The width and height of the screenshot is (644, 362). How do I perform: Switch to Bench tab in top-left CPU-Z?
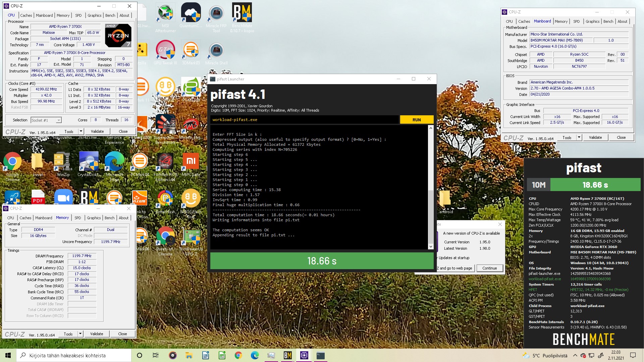tap(110, 15)
